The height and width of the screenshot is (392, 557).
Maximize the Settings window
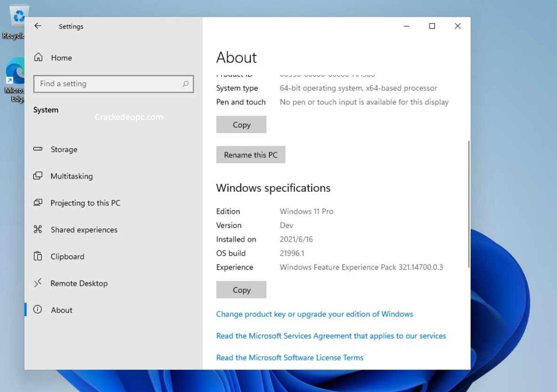[432, 26]
